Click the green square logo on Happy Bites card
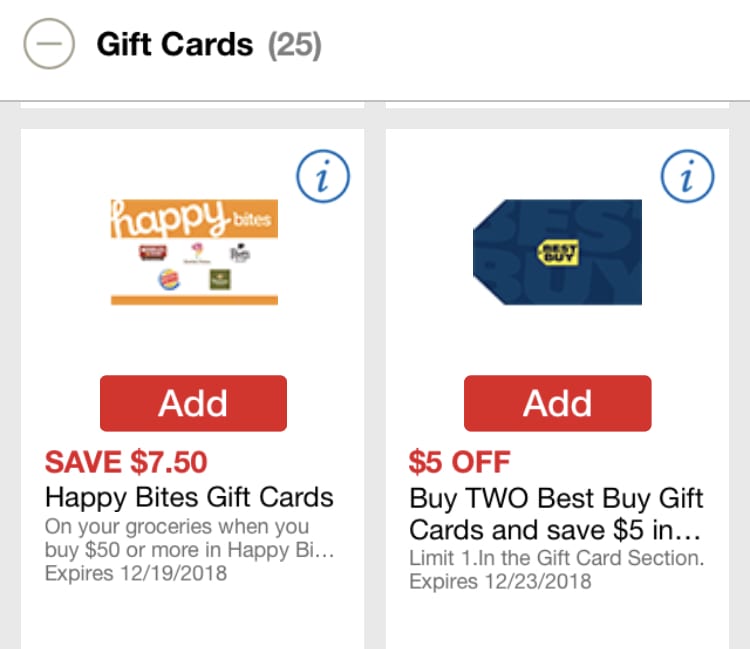Image resolution: width=750 pixels, height=649 pixels. pyautogui.click(x=220, y=280)
